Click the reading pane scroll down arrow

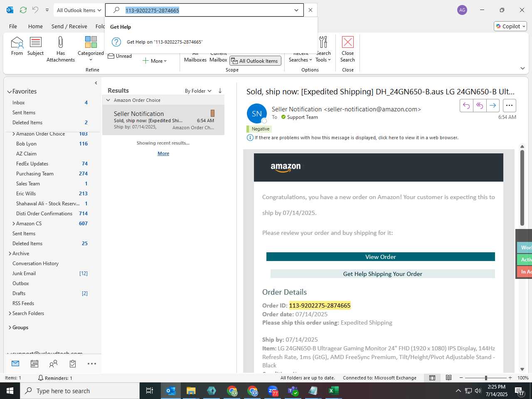coord(522,369)
